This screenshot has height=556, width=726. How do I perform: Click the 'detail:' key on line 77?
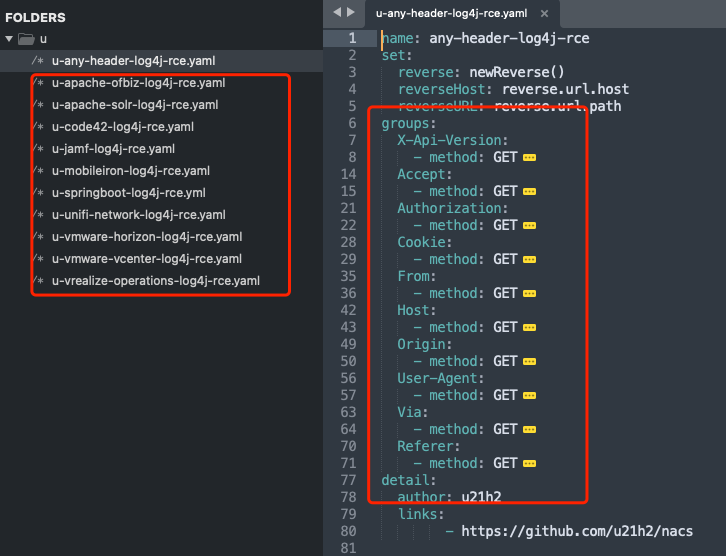(409, 480)
